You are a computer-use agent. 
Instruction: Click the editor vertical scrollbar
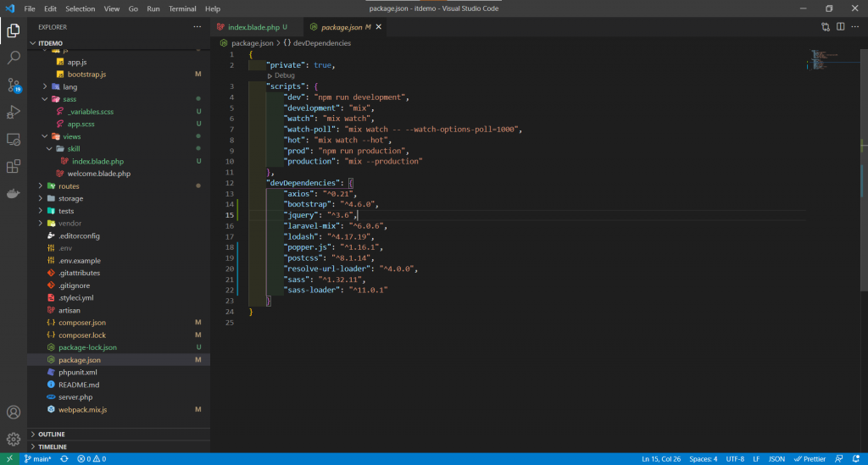pyautogui.click(x=864, y=169)
